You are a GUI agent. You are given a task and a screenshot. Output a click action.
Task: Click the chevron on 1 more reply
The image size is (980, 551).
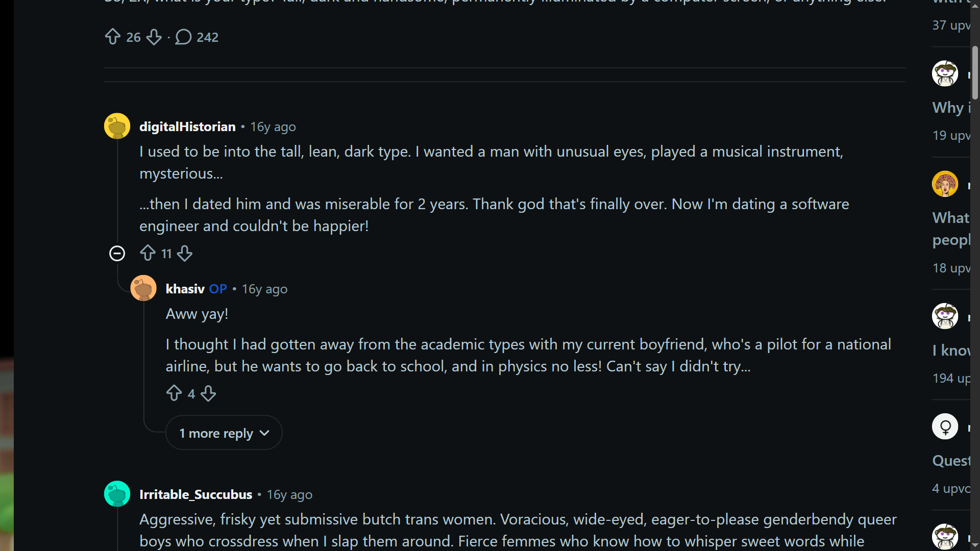click(x=264, y=433)
